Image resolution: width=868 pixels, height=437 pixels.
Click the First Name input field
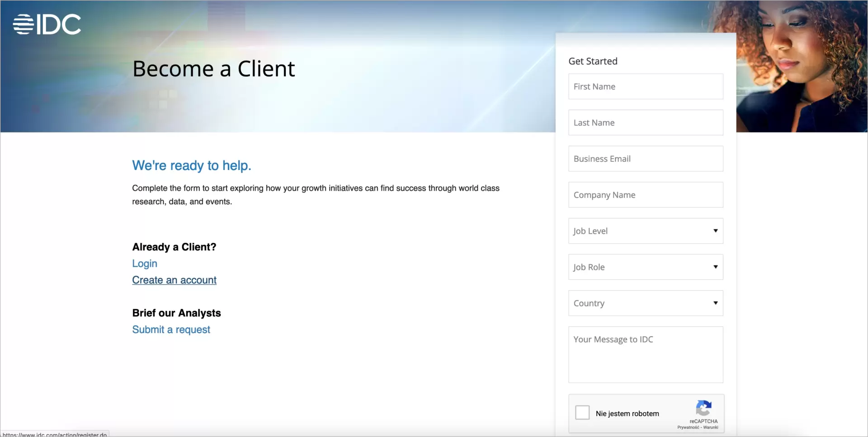(x=645, y=86)
